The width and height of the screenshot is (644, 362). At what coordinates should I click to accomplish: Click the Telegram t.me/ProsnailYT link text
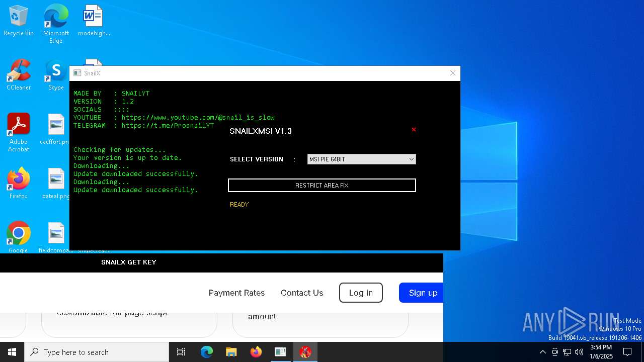[168, 126]
